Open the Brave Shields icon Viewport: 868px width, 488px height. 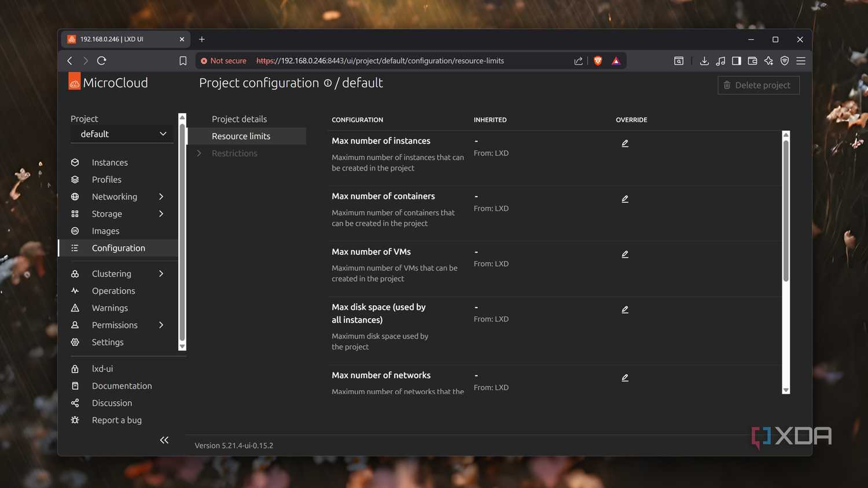coord(598,61)
